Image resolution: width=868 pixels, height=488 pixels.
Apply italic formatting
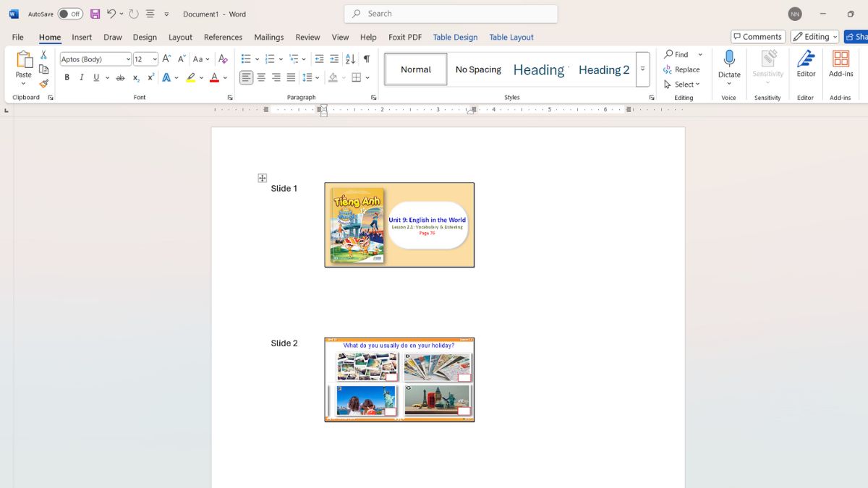pos(80,77)
